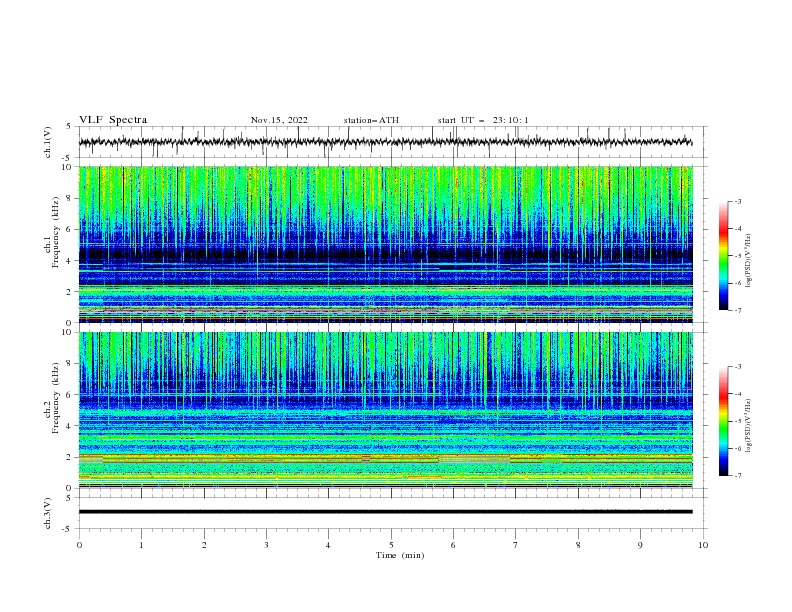Click the ch.2 spectrogram color bar
The width and height of the screenshot is (792, 612).
click(723, 421)
